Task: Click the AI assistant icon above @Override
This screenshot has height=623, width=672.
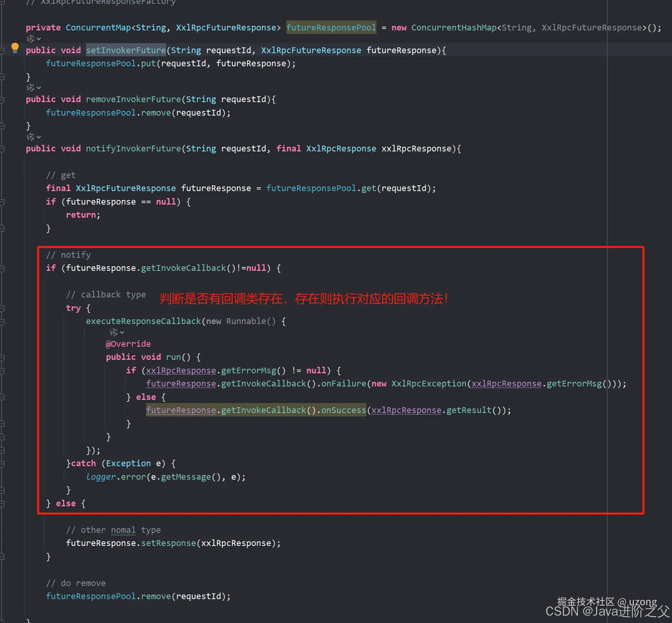Action: coord(114,332)
